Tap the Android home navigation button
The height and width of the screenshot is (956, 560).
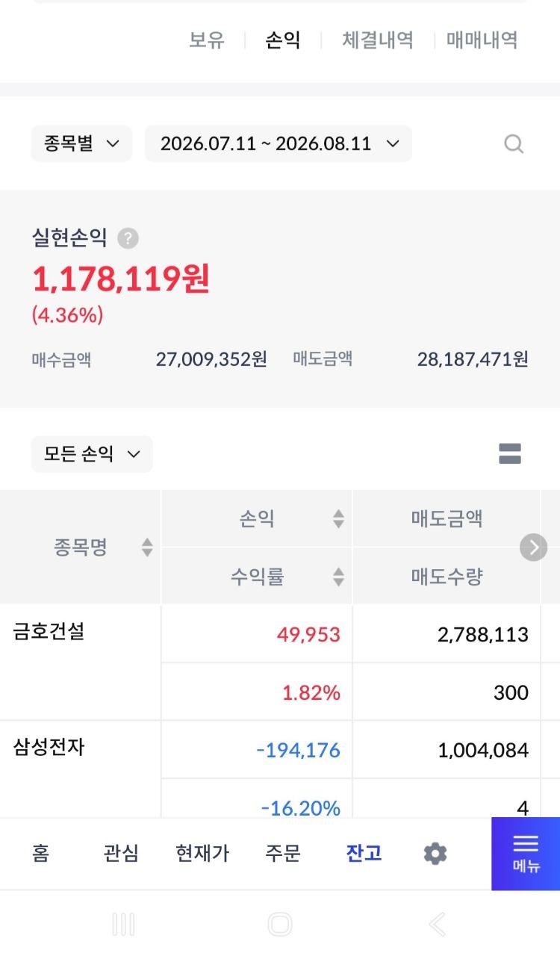pos(280,925)
